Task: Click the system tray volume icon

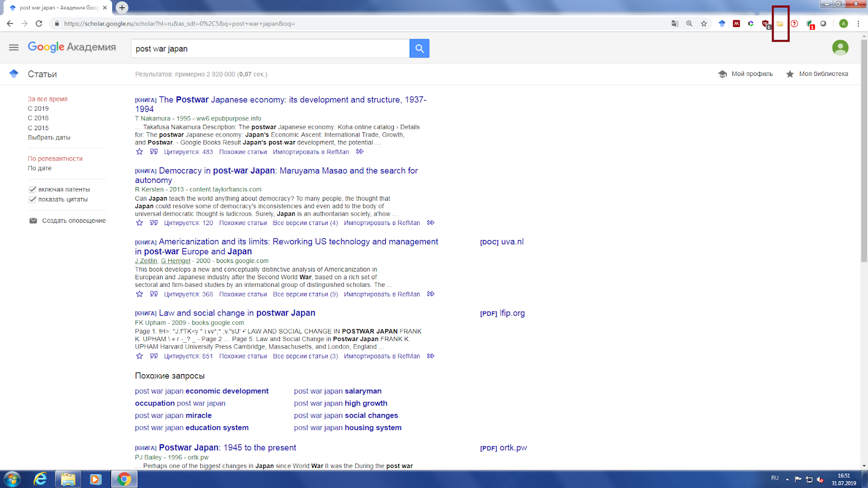Action: click(820, 479)
